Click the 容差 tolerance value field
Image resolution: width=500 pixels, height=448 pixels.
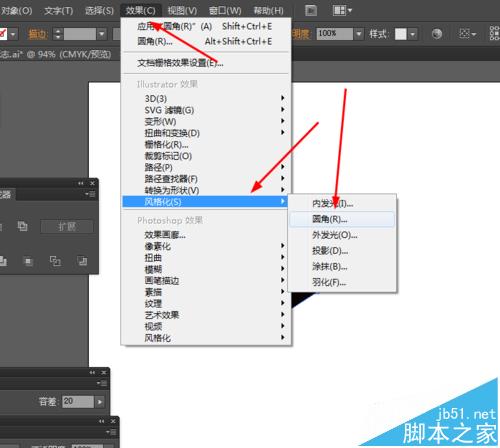(78, 402)
